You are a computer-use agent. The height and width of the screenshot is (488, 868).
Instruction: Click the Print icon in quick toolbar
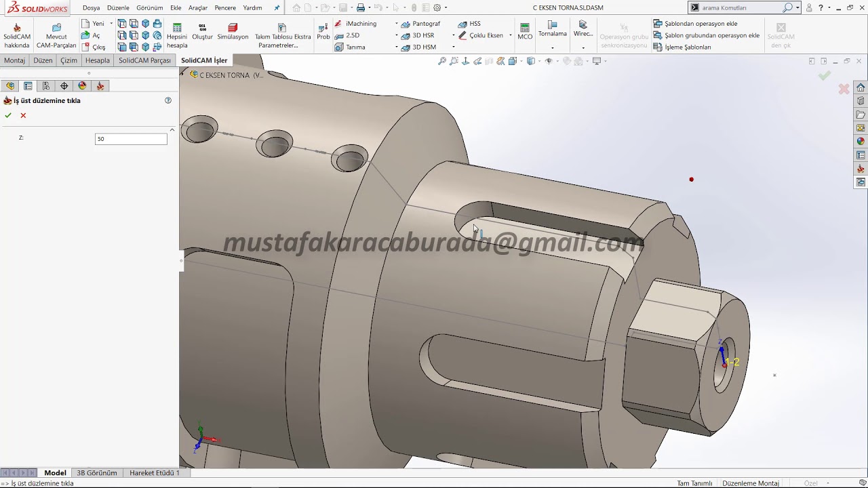click(x=361, y=8)
